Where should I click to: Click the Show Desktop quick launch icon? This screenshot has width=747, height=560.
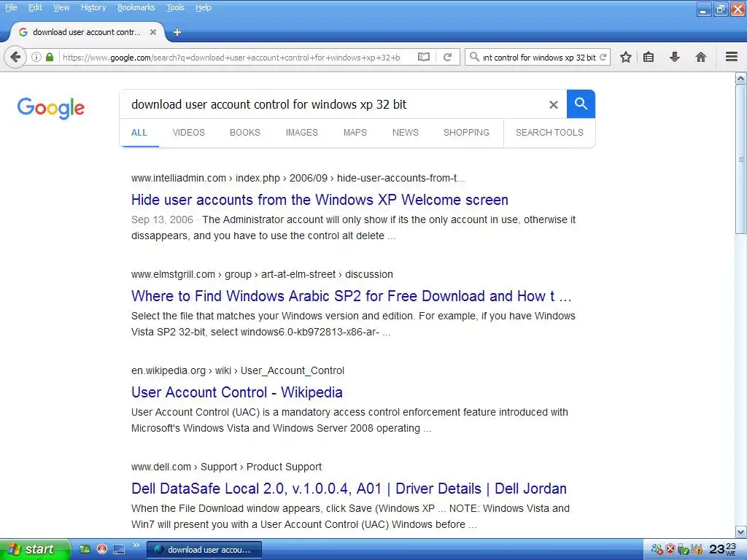click(119, 549)
